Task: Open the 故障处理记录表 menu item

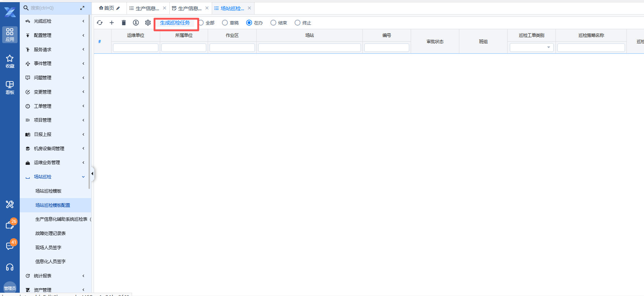Action: pos(50,233)
